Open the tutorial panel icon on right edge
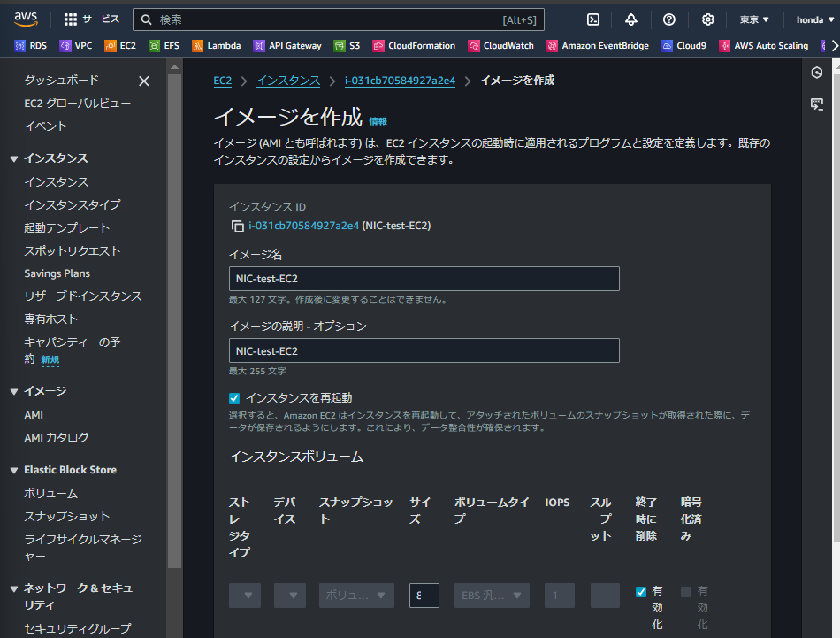840x638 pixels. click(816, 104)
